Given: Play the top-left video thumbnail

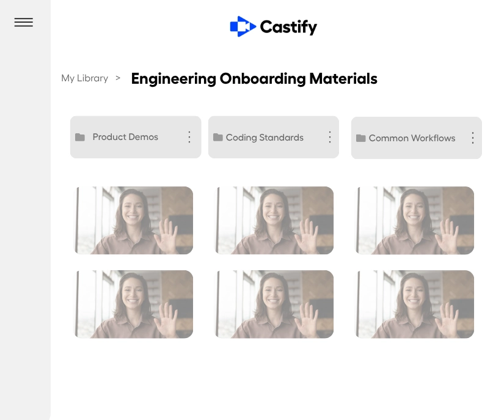Looking at the screenshot, I should pyautogui.click(x=134, y=220).
